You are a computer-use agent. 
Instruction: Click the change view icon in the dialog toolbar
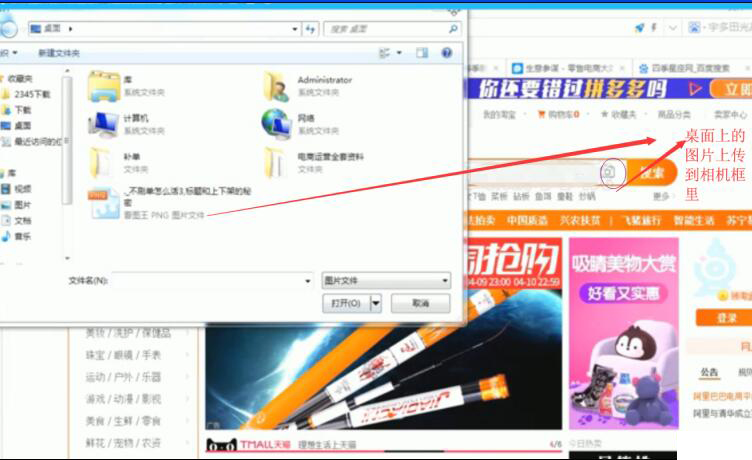384,53
